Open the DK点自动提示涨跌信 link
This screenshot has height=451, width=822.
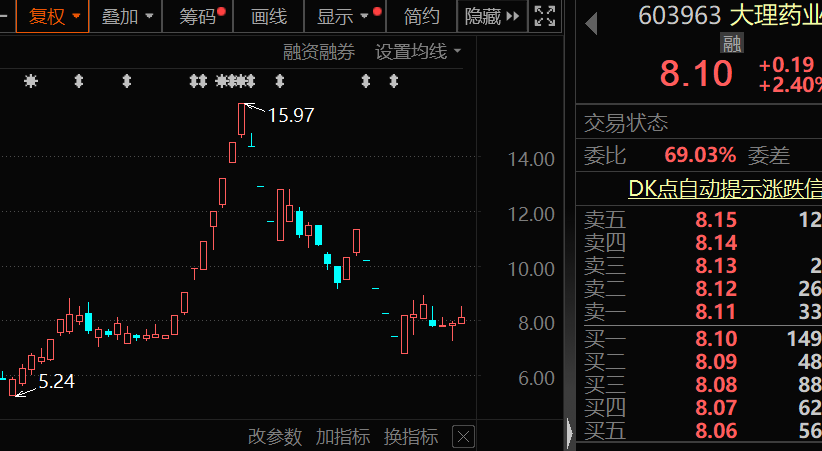coord(725,189)
